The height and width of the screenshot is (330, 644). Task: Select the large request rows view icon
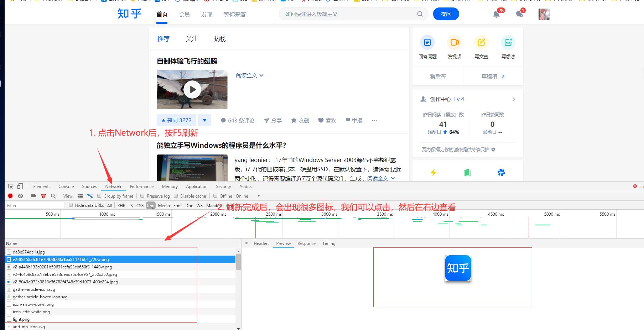(x=80, y=196)
